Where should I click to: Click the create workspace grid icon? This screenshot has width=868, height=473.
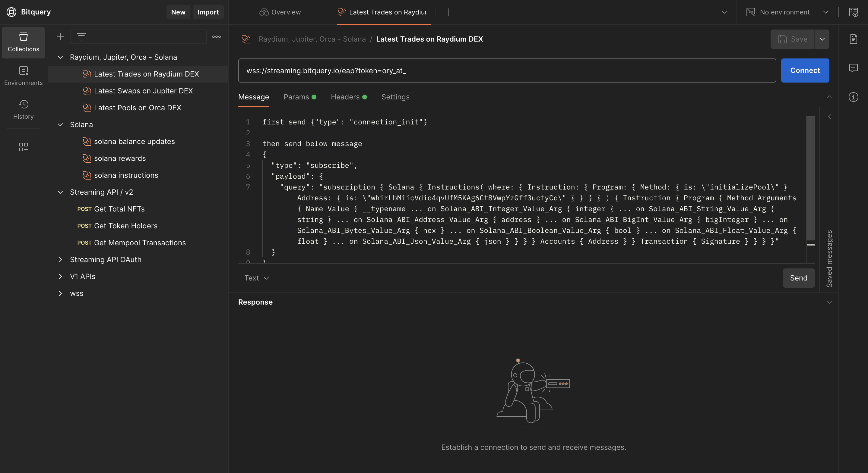23,147
